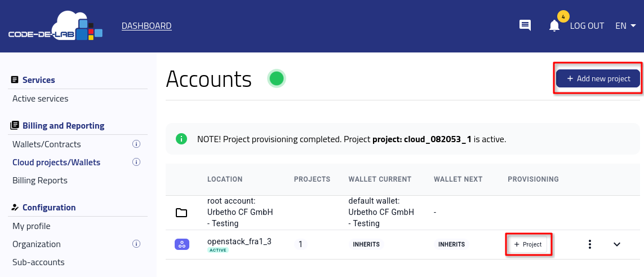
Task: Open Sub-accounts page
Action: click(x=38, y=262)
